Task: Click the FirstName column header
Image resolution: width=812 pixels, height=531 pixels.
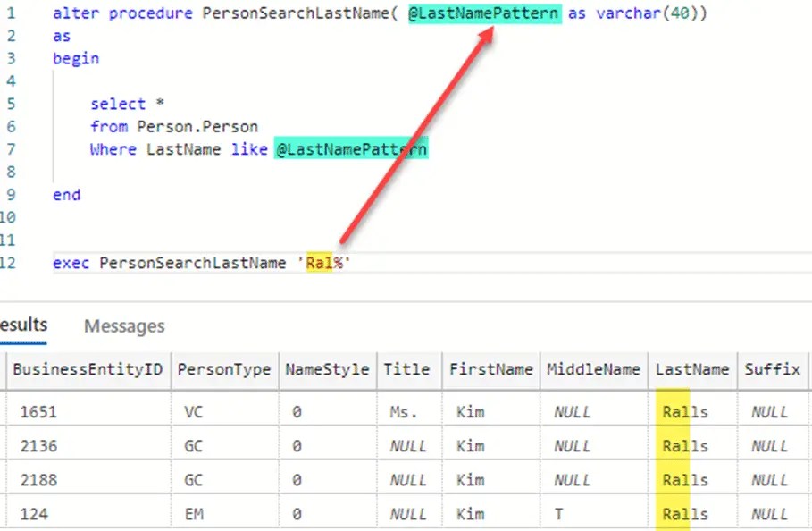Action: point(491,369)
